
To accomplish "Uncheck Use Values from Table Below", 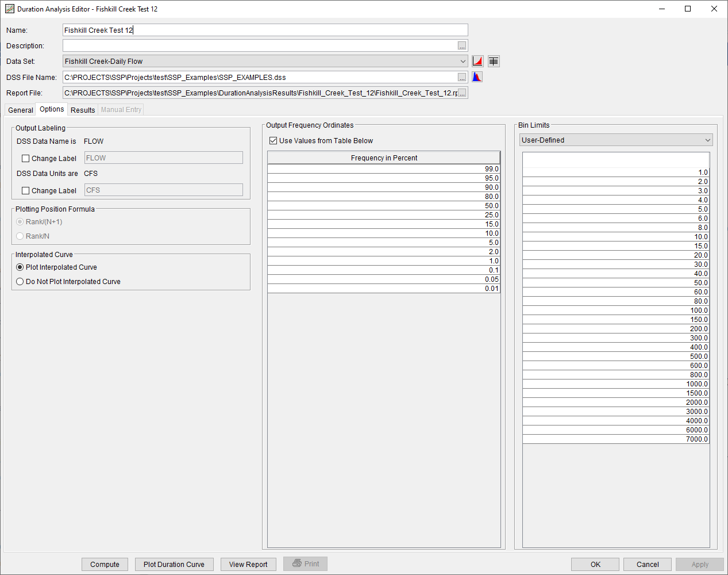I will point(273,140).
